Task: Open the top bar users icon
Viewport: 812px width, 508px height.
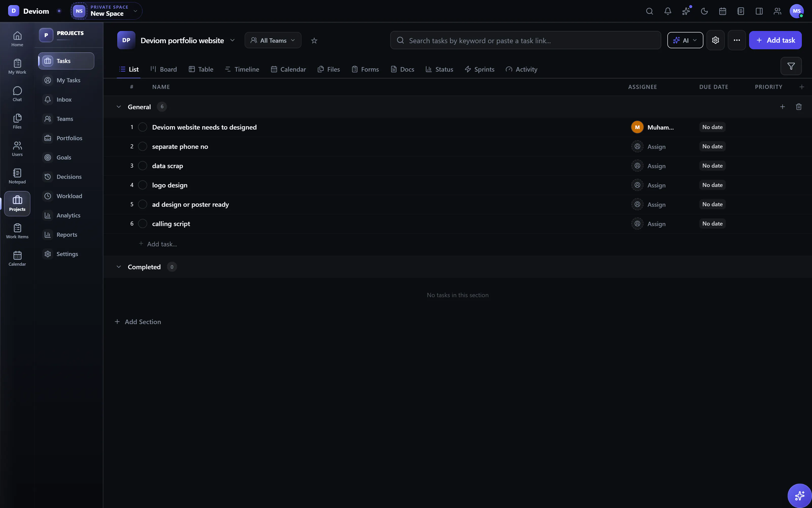Action: [777, 11]
